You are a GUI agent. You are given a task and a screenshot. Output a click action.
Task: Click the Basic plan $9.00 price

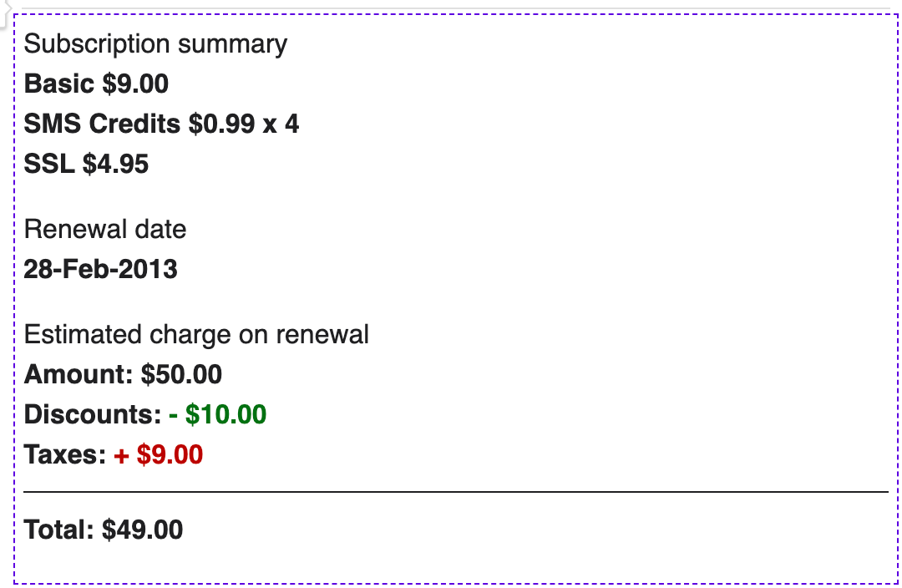tap(135, 84)
